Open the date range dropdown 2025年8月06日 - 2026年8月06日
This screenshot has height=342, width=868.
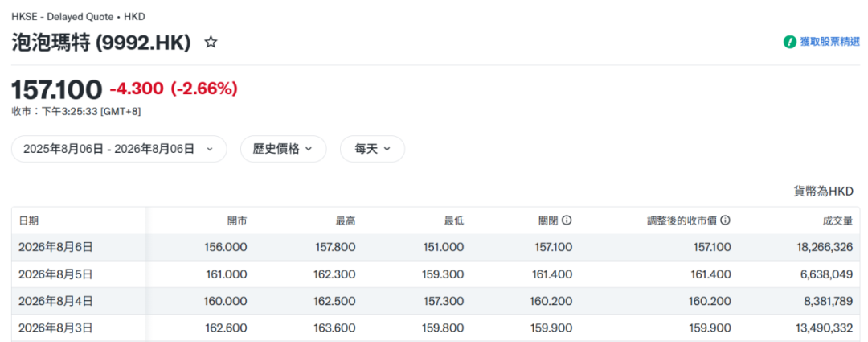pos(119,149)
